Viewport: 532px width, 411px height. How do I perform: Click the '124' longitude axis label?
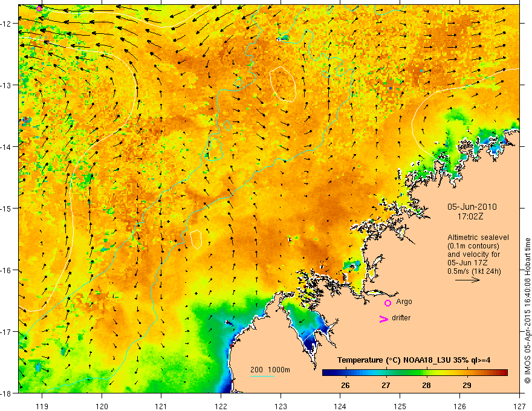pyautogui.click(x=340, y=406)
